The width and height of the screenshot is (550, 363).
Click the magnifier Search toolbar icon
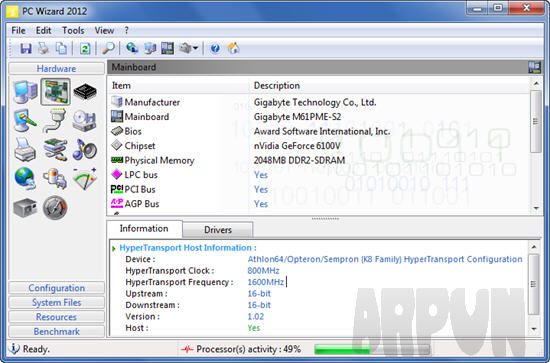108,48
